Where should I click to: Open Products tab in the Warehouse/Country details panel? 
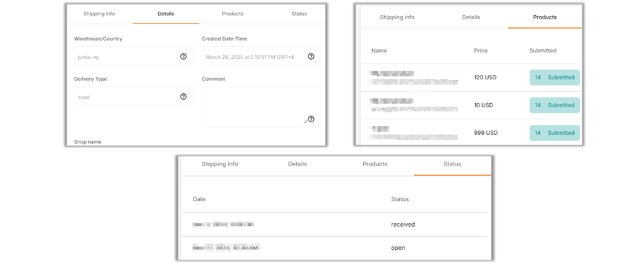click(x=232, y=14)
